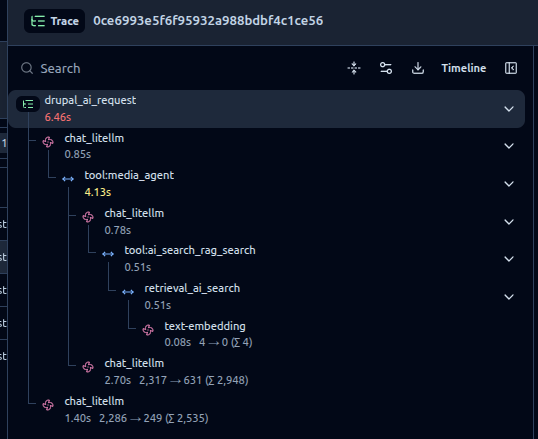Click the token count 4 → 0 (Σ 4)
538x439 pixels.
[x=225, y=343]
